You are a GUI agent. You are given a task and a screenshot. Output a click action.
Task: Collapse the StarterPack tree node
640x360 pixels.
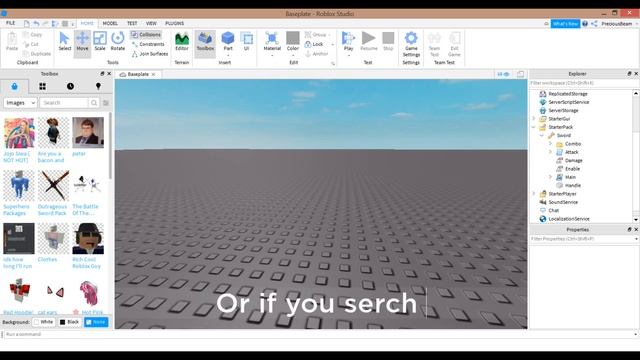(x=533, y=127)
